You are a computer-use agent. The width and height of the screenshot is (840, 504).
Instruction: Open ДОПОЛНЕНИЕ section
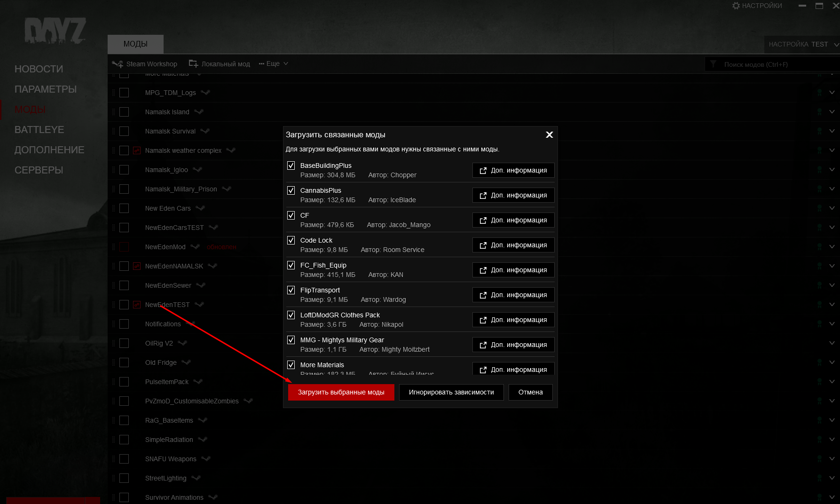tap(49, 150)
